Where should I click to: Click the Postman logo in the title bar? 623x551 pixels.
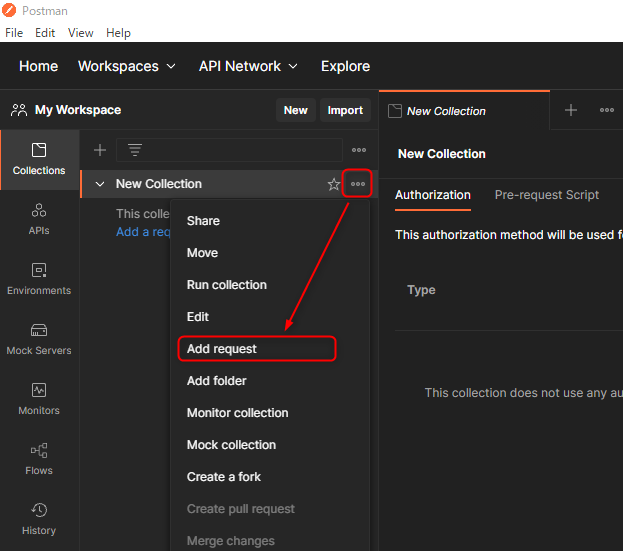[9, 10]
